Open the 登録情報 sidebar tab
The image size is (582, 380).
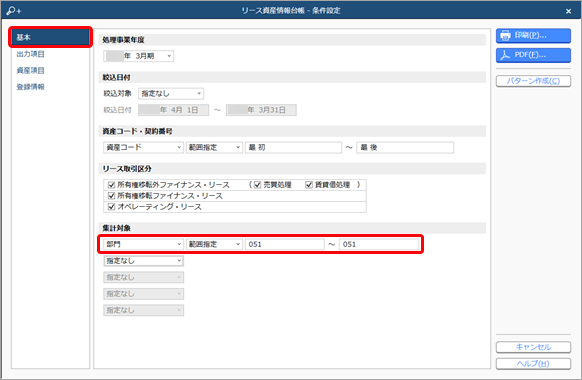[x=30, y=87]
